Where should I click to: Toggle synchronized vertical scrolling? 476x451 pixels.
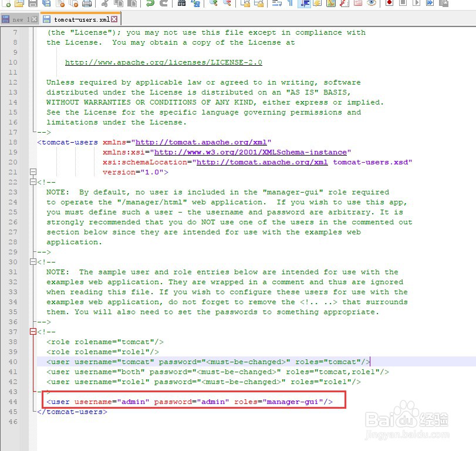(245, 3)
